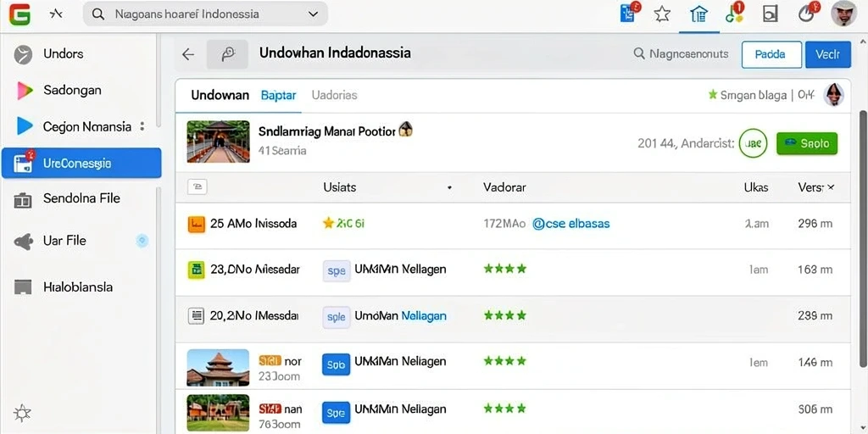Viewport: 868px width, 434px height.
Task: Open the Cegon Nomansia more options dots
Action: (142, 126)
